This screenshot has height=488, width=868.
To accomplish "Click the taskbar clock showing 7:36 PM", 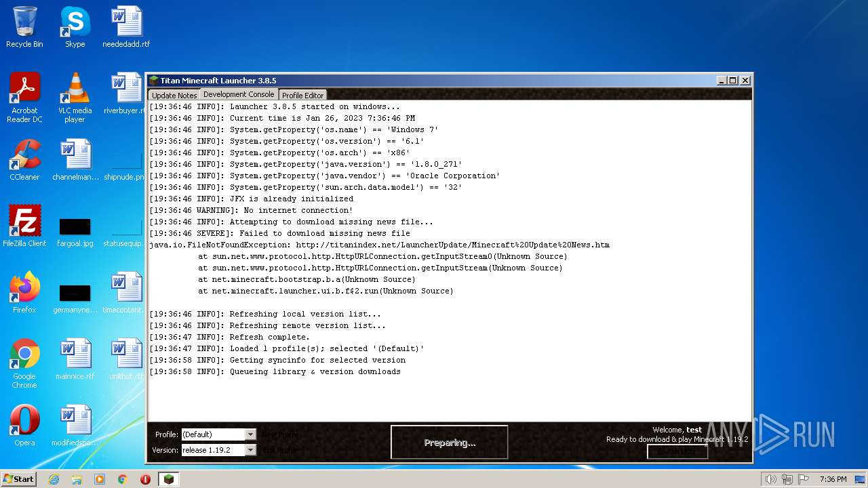I will [x=833, y=479].
